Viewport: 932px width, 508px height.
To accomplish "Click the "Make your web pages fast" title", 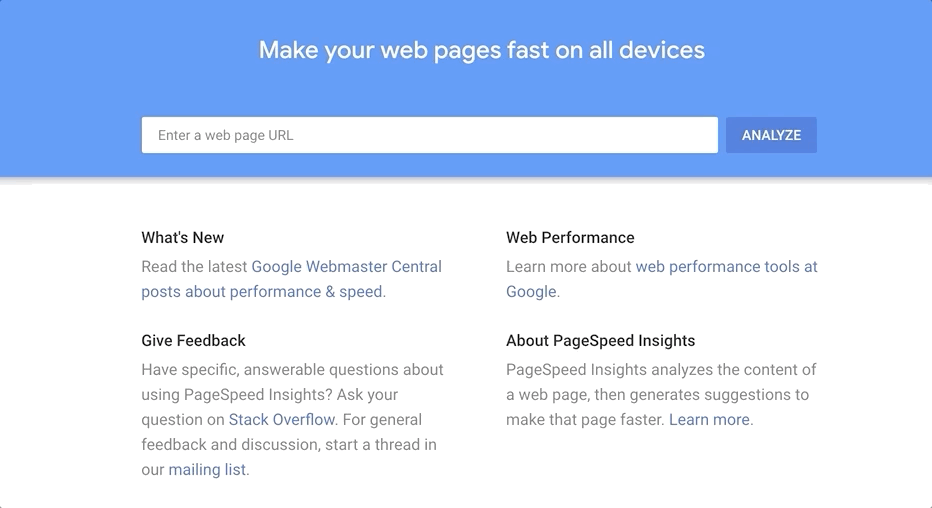I will (x=481, y=50).
